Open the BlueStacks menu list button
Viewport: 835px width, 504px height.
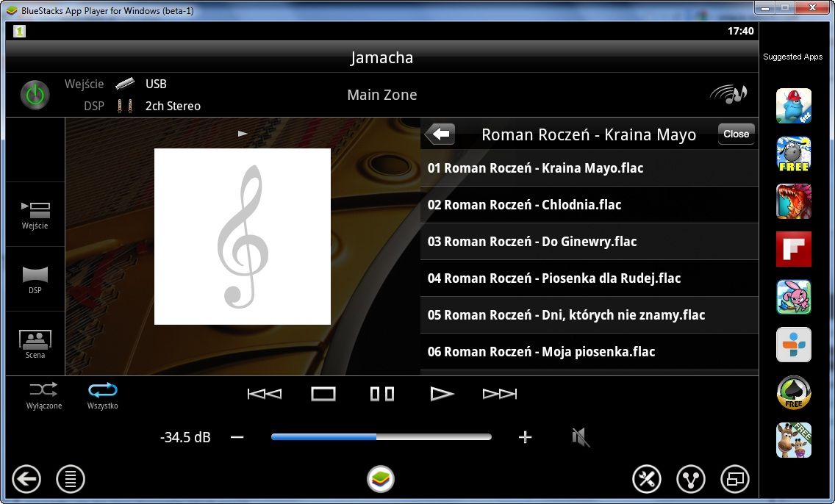click(x=71, y=479)
